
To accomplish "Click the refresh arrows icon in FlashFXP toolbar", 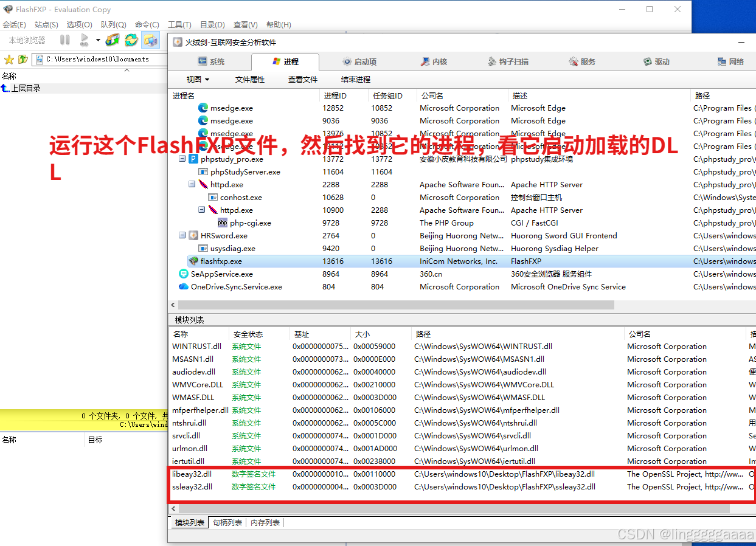I will [x=131, y=40].
